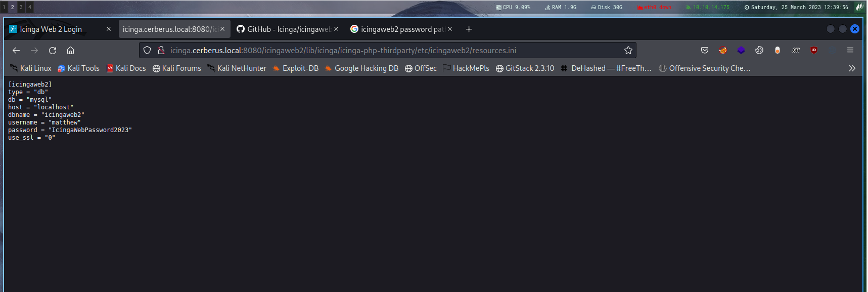Click the username = "matthew" line
The height and width of the screenshot is (292, 868).
coord(44,122)
